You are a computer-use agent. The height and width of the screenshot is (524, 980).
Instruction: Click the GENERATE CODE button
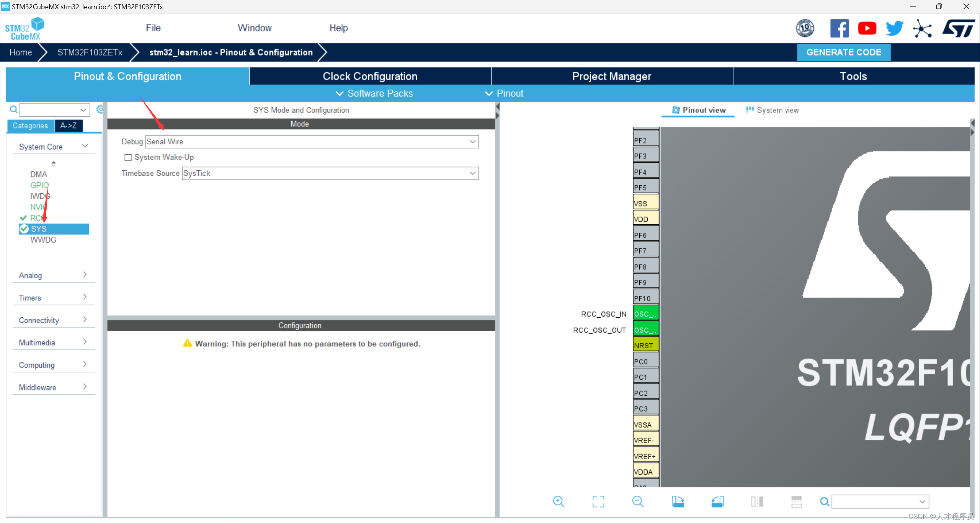(844, 52)
